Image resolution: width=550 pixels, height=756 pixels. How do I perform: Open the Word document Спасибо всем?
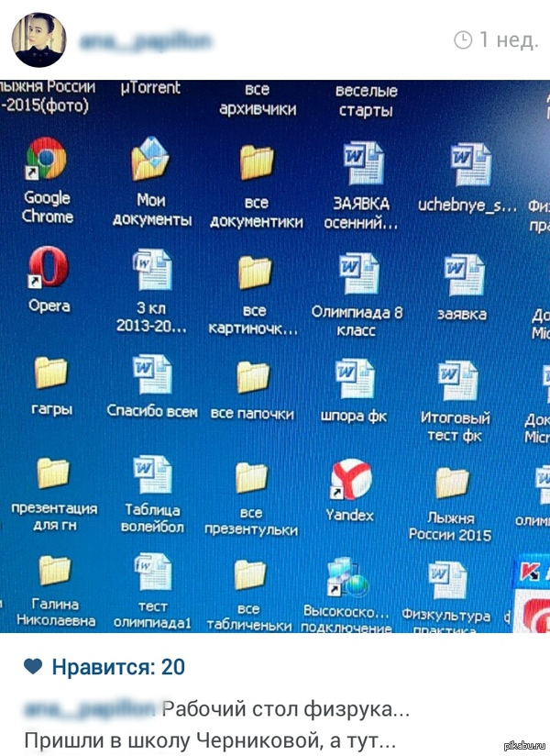click(x=151, y=375)
